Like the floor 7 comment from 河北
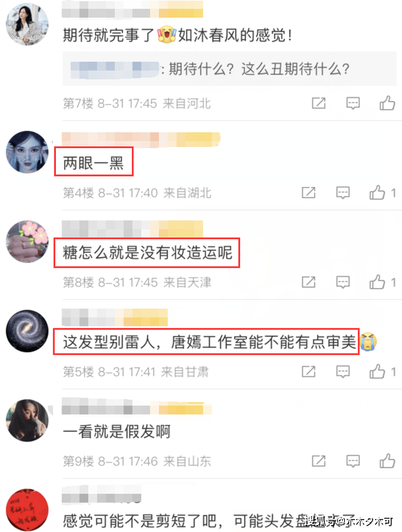 (x=387, y=103)
